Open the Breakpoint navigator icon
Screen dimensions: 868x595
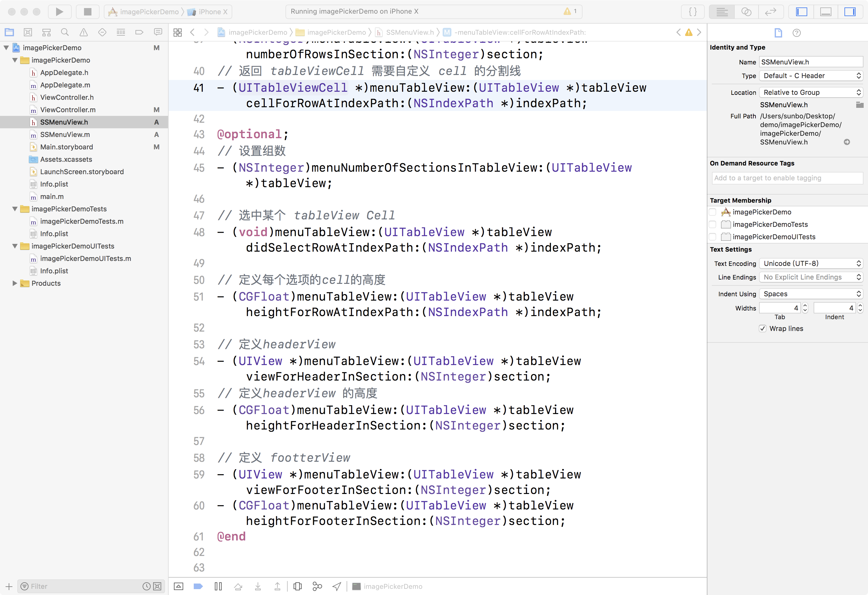pos(139,33)
